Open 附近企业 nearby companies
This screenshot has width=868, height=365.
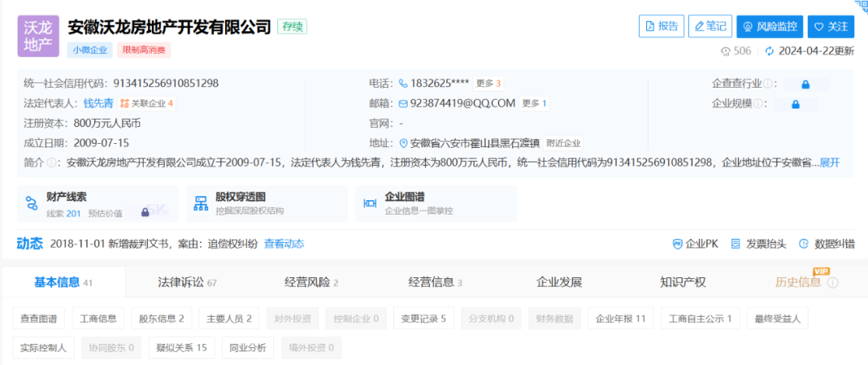(563, 143)
